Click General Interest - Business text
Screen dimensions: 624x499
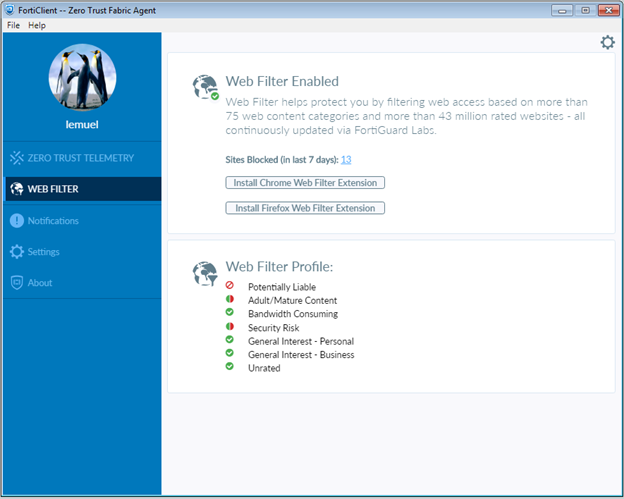tap(301, 355)
